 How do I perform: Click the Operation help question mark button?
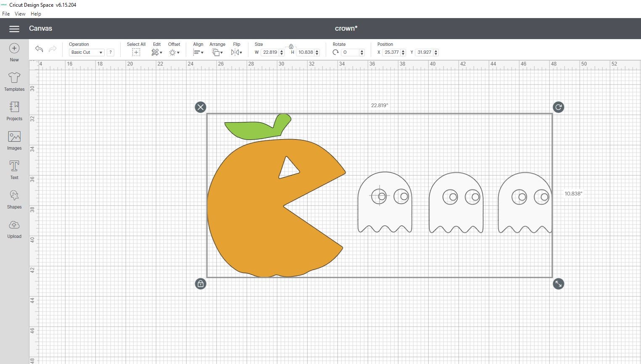click(110, 52)
